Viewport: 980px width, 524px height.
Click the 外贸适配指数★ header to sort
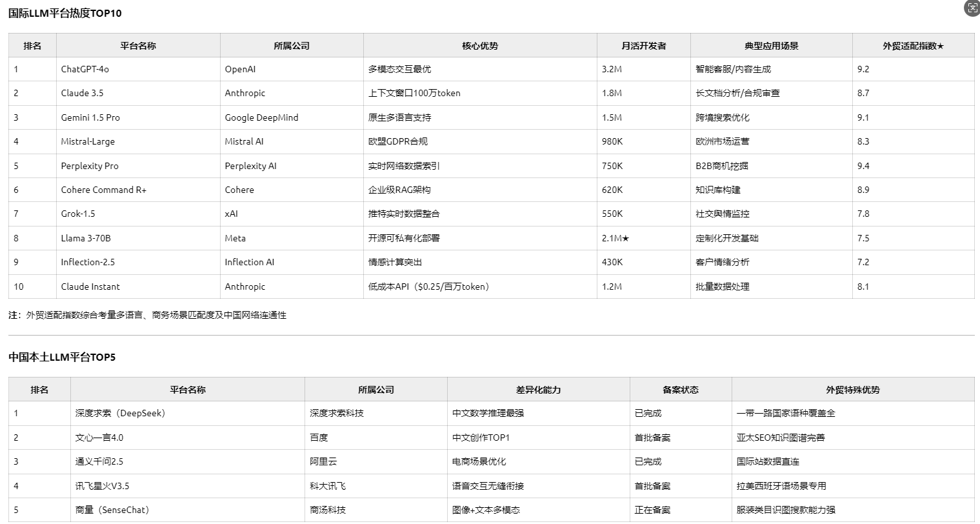click(x=914, y=45)
